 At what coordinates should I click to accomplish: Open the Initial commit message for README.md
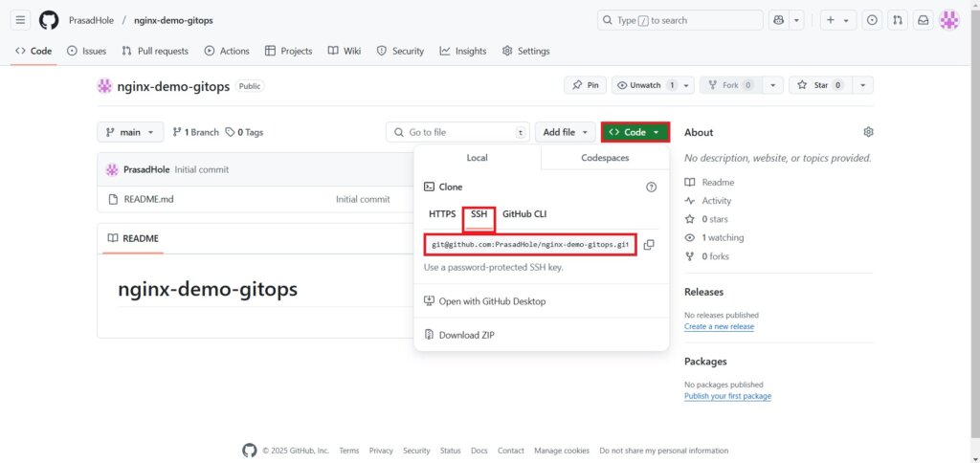click(x=363, y=199)
